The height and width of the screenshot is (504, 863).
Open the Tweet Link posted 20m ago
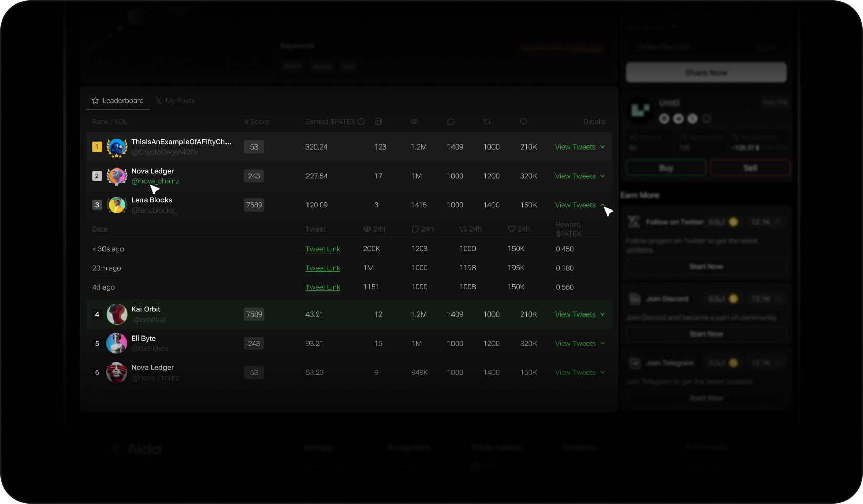click(323, 268)
